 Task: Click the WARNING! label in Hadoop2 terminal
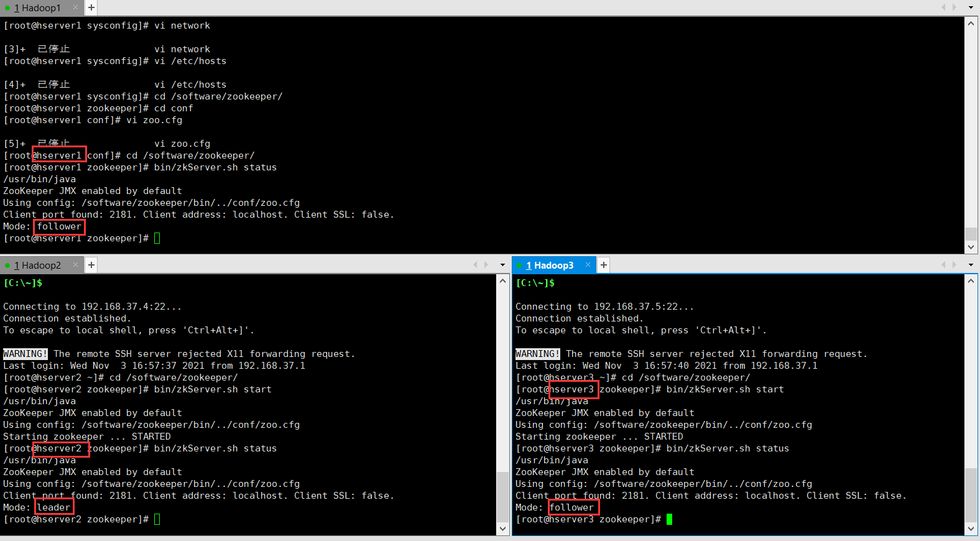(x=25, y=354)
